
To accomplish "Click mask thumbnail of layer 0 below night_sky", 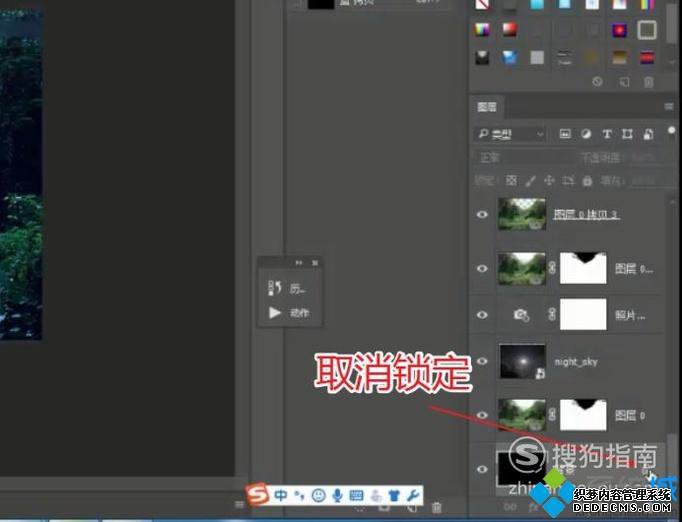I will pyautogui.click(x=583, y=415).
